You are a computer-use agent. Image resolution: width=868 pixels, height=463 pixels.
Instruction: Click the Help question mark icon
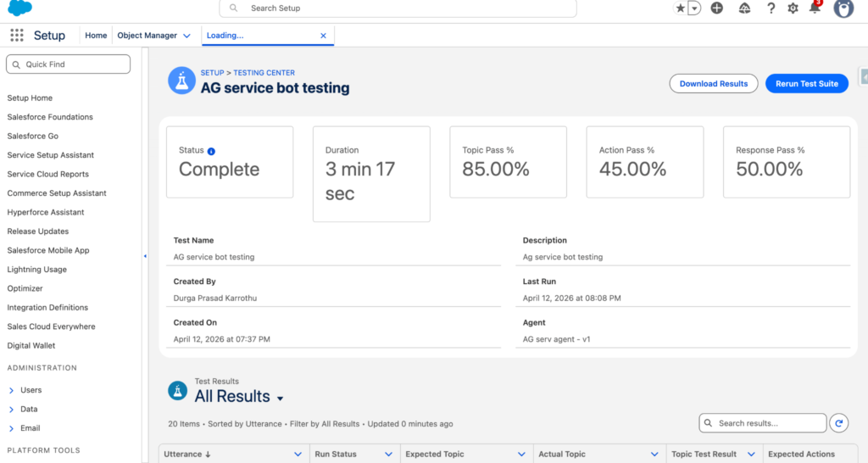(x=771, y=8)
